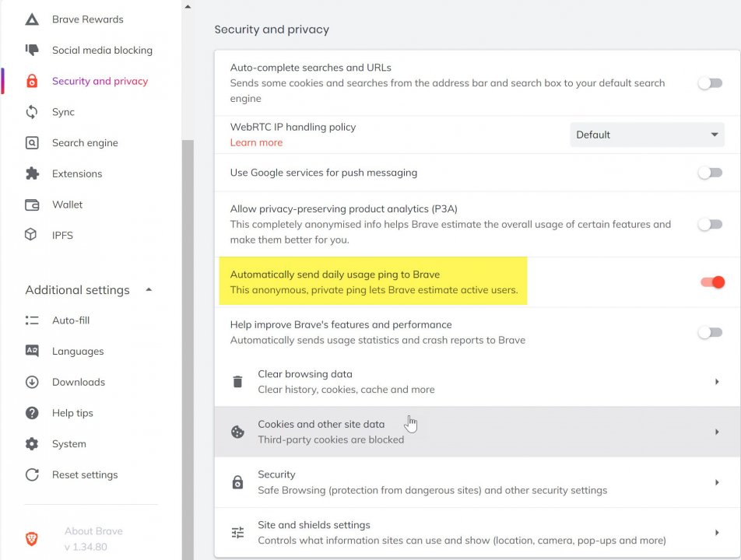The image size is (741, 560).
Task: Go to Languages settings section
Action: pos(78,352)
